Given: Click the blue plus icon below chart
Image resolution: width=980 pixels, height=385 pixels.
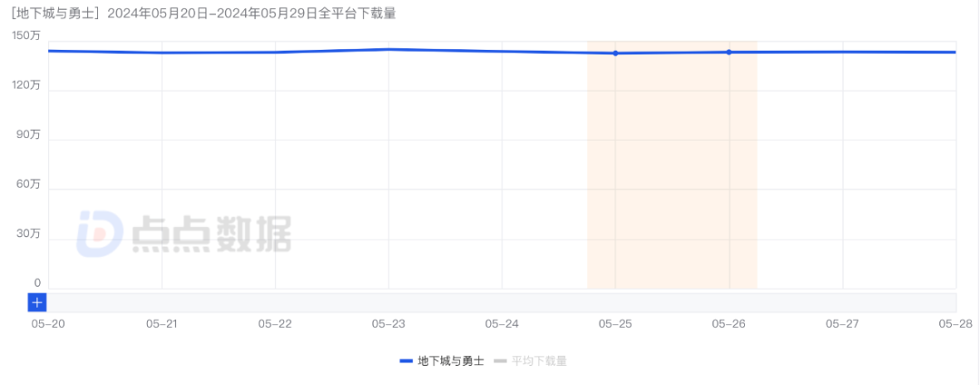Looking at the screenshot, I should pos(37,302).
